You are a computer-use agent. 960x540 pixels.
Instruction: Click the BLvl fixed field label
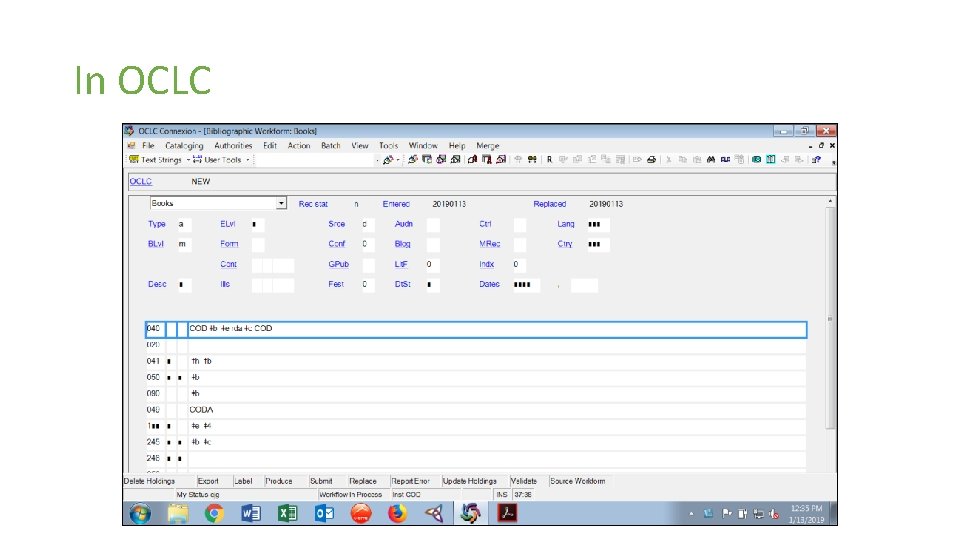156,244
